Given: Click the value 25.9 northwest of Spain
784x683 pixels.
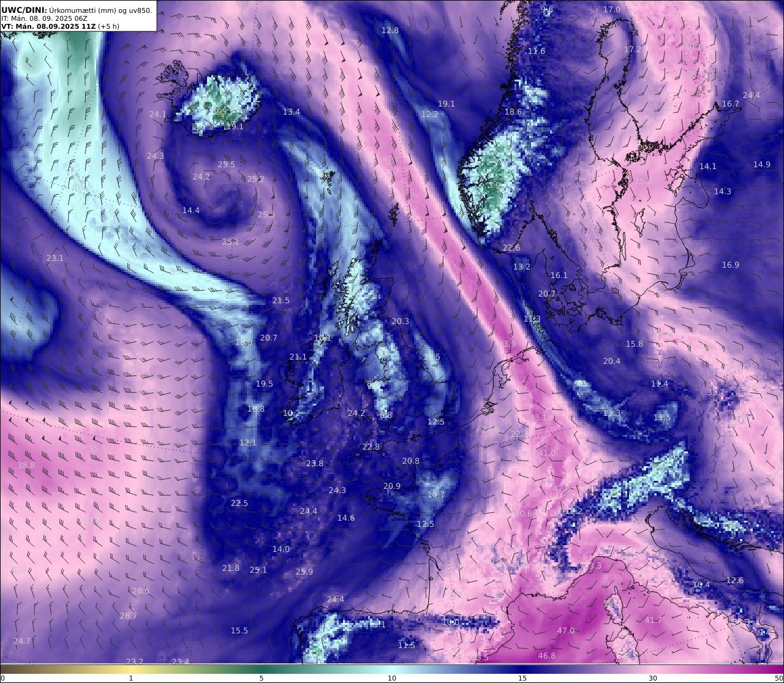Looking at the screenshot, I should pos(304,572).
